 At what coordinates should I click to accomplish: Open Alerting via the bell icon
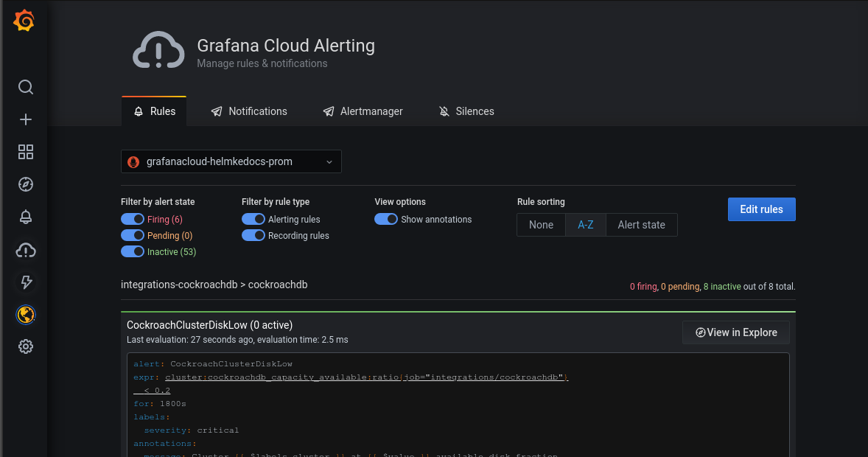tap(25, 217)
